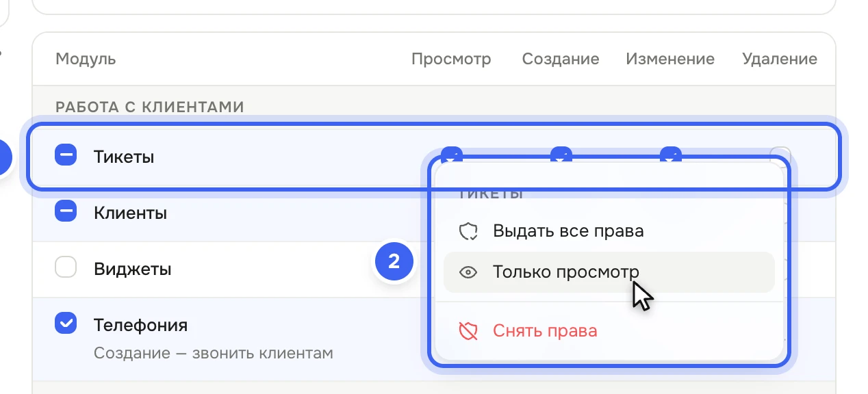
Task: Uncheck the Телефония module checkbox
Action: coord(66,324)
